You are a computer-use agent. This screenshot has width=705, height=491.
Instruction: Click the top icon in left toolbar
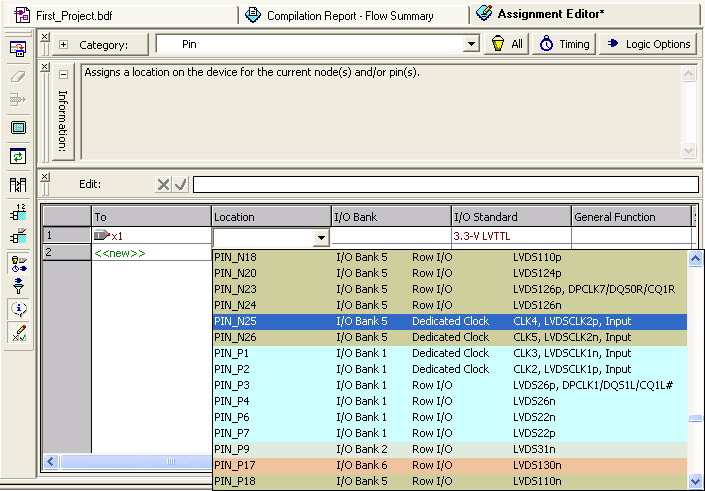tap(17, 49)
